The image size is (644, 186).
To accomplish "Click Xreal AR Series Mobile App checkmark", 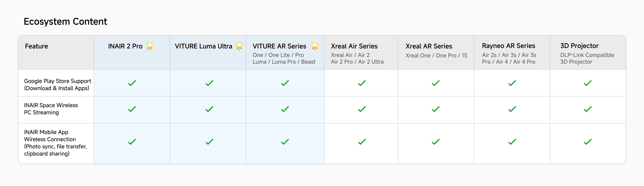I will pyautogui.click(x=436, y=142).
